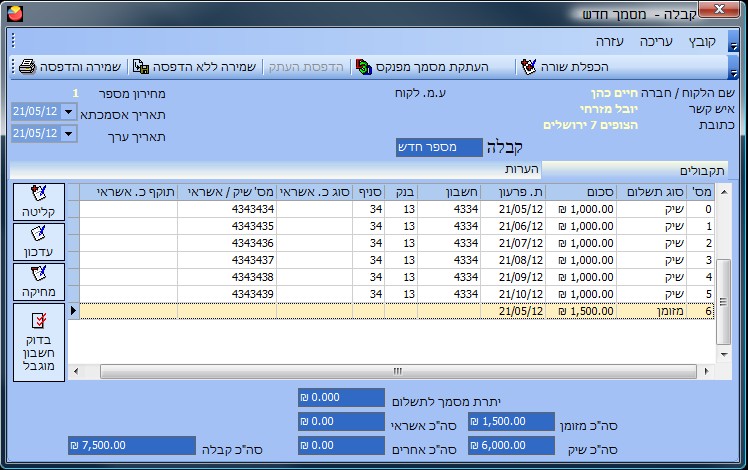Screen dimensions: 748x470
Task: Click due date cell 21/08/12
Action: (x=513, y=260)
